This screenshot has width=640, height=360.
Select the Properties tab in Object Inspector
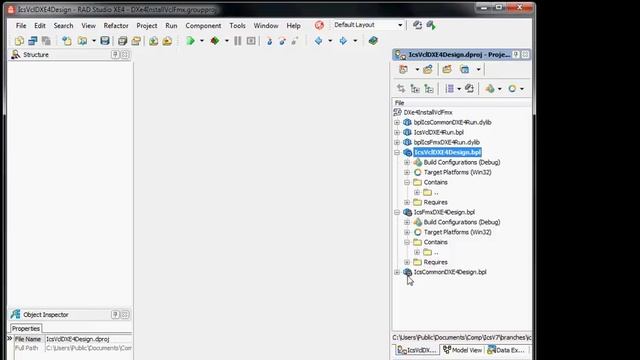point(26,329)
